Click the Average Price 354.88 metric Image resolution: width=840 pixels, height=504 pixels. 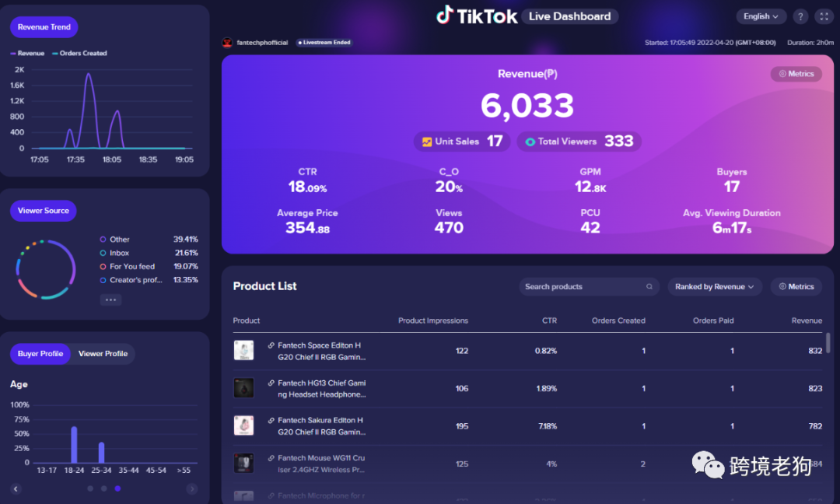307,221
